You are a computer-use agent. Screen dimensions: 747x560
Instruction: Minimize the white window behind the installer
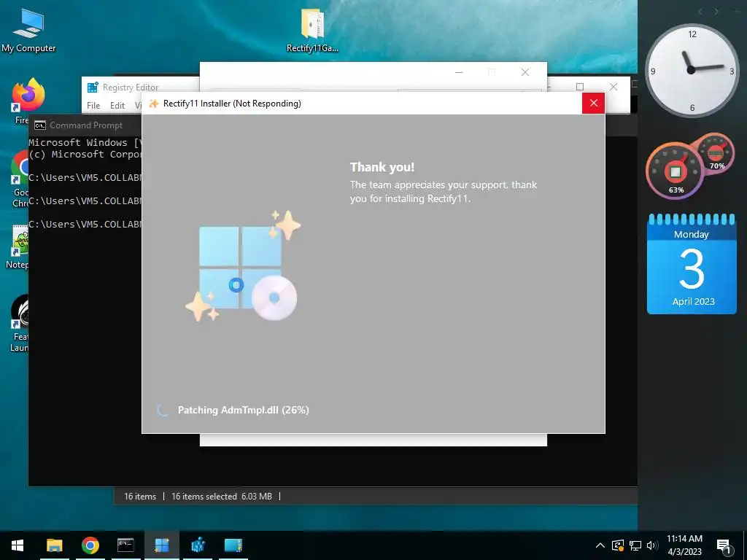[459, 72]
